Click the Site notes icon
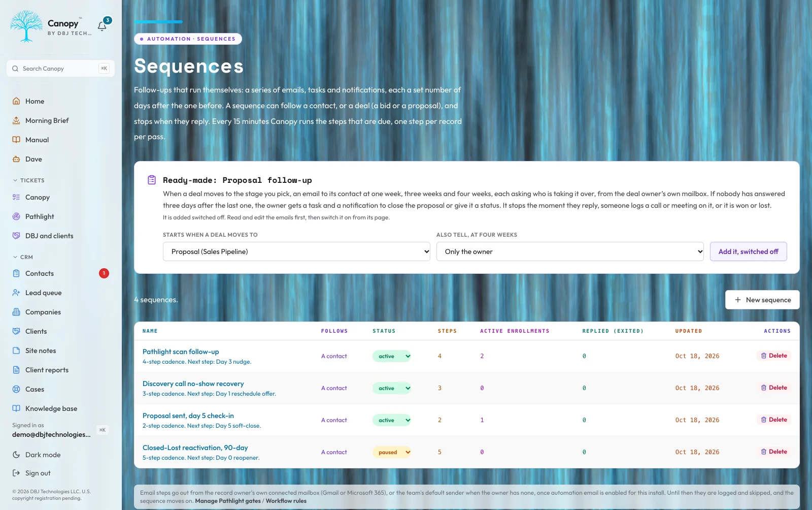Image resolution: width=812 pixels, height=510 pixels. 16,350
